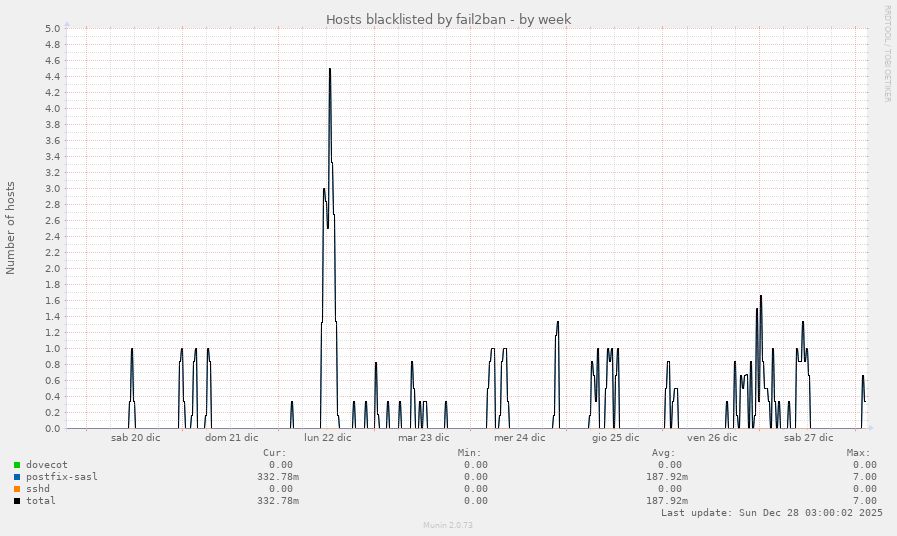Click the Munin 2.0.73 version text
The width and height of the screenshot is (897, 536).
448,524
